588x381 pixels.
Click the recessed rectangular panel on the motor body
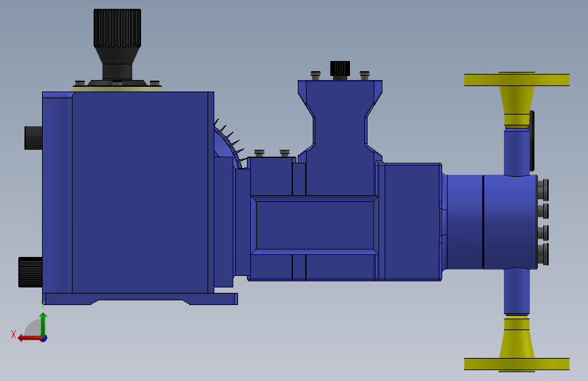point(314,225)
